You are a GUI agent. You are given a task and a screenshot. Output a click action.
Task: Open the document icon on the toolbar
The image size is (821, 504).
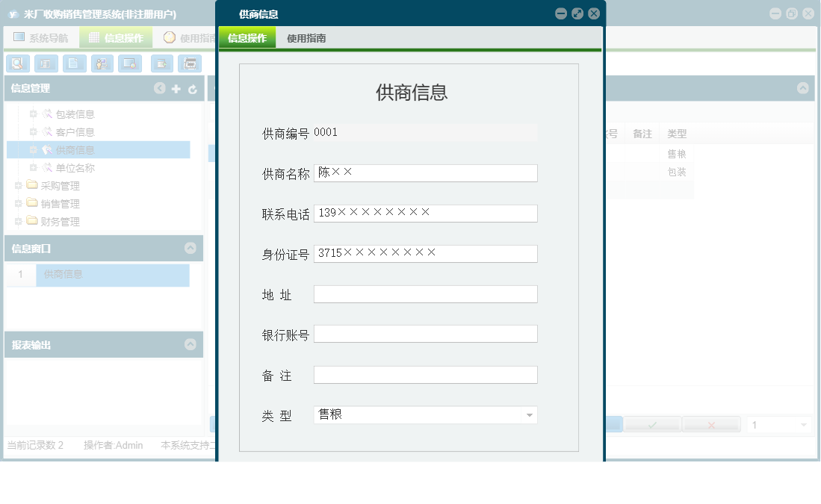75,63
